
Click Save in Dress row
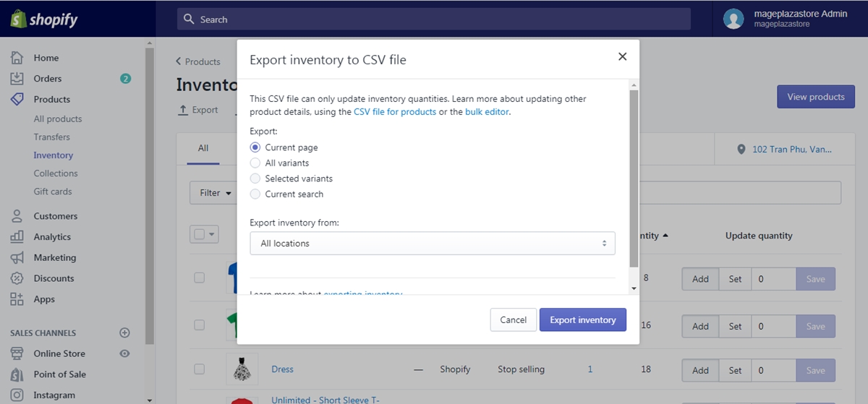[x=815, y=370]
